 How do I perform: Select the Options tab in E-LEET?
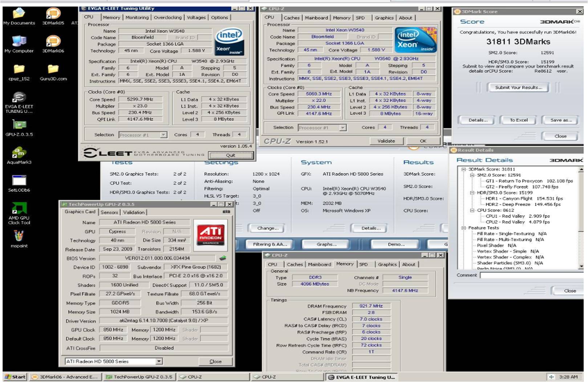pyautogui.click(x=219, y=17)
